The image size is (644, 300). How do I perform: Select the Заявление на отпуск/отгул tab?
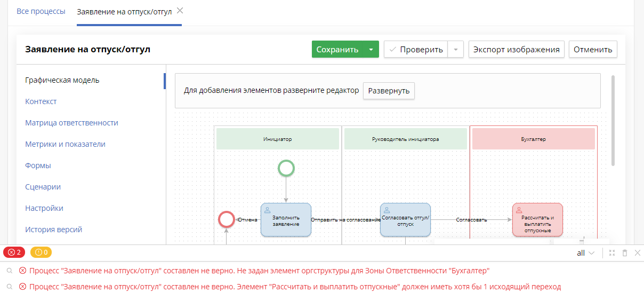coord(124,11)
